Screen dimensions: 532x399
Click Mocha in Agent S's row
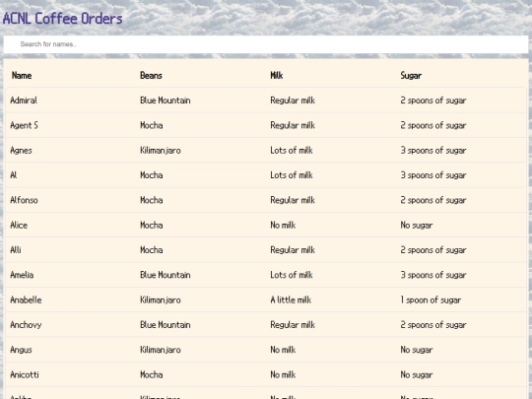click(152, 125)
